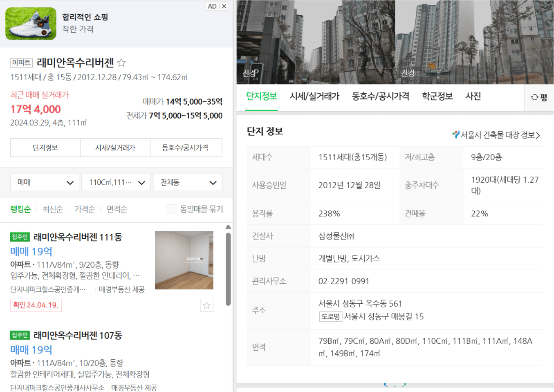Click the listing scrollbar up arrow
The width and height of the screenshot is (554, 392).
click(x=228, y=227)
